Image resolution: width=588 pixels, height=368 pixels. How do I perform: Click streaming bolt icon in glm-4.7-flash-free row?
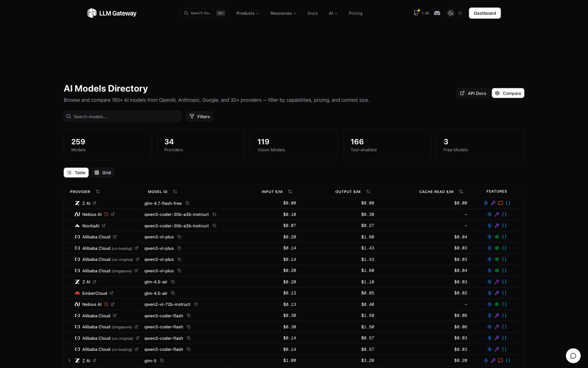pos(486,203)
